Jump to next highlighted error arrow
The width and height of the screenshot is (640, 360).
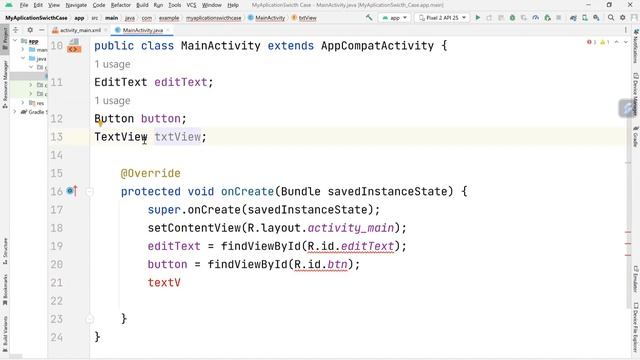[626, 42]
